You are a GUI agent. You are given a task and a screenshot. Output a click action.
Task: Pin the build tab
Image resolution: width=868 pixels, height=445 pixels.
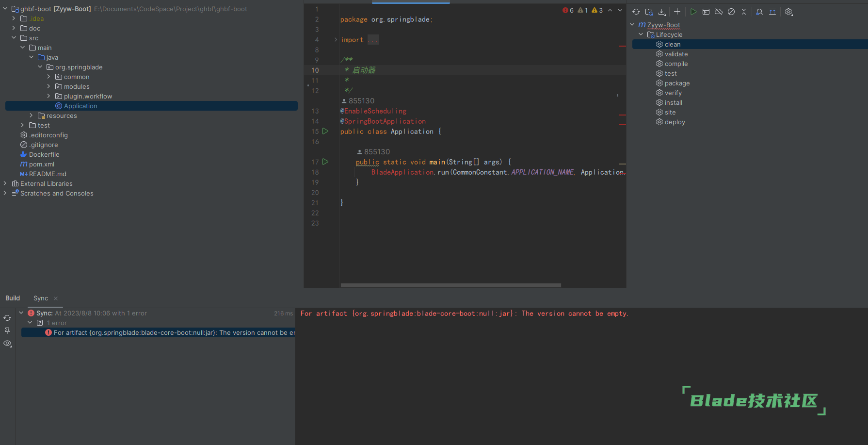click(7, 330)
